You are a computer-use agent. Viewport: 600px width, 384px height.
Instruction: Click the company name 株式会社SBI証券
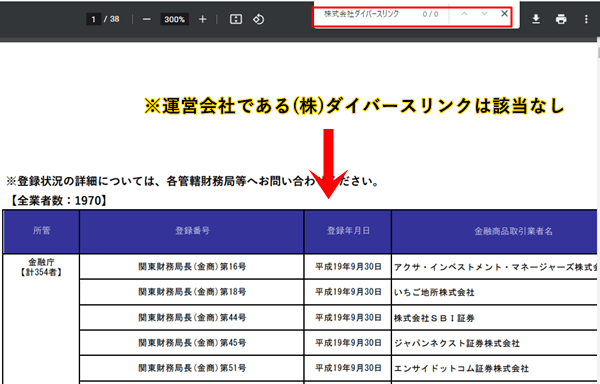pyautogui.click(x=434, y=318)
